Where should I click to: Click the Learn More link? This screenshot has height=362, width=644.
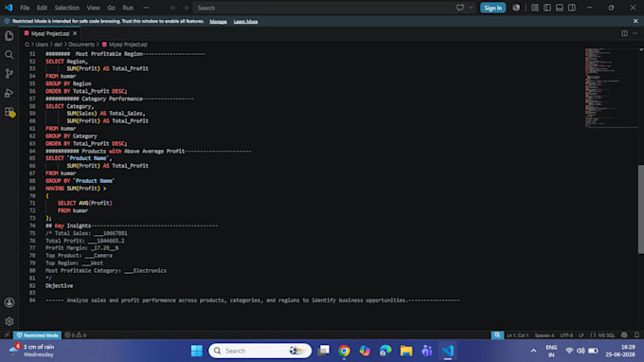[245, 22]
